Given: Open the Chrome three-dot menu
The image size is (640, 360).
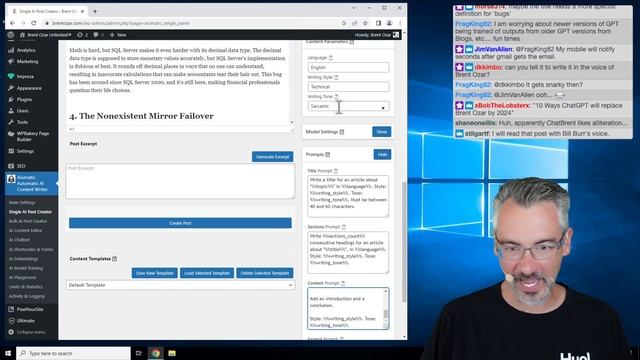Looking at the screenshot, I should 400,23.
